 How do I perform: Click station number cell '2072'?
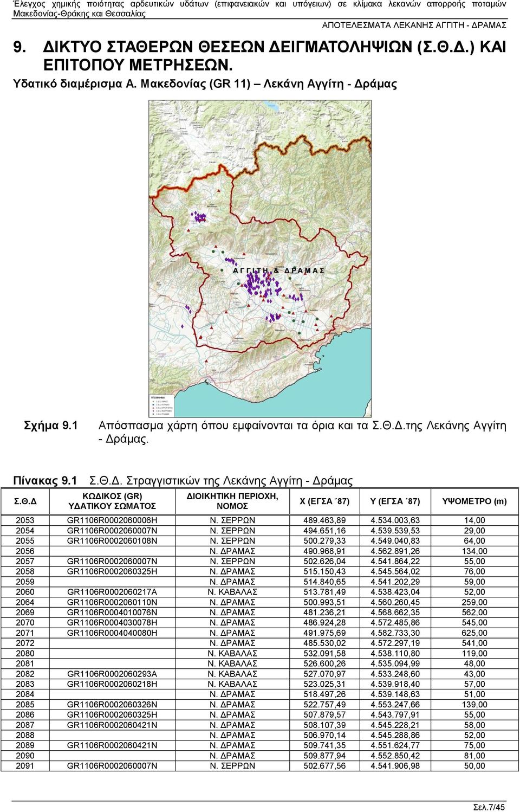(x=25, y=643)
